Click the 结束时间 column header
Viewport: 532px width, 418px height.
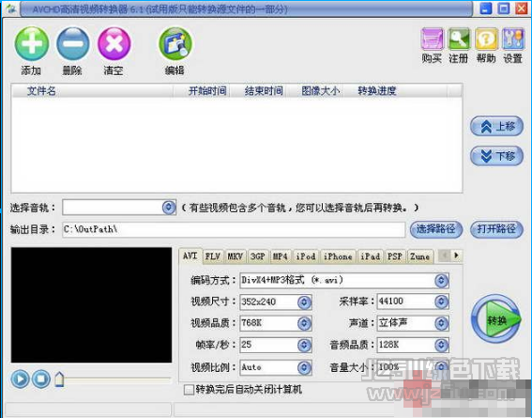(258, 91)
